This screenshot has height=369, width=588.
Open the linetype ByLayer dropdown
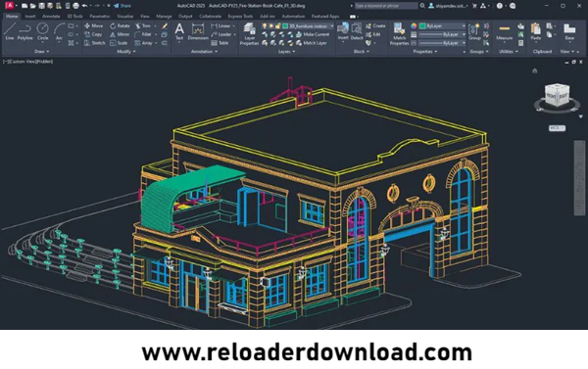coord(443,43)
